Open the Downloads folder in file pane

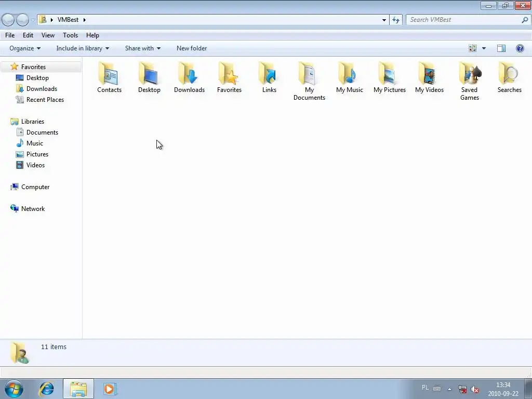coord(189,77)
